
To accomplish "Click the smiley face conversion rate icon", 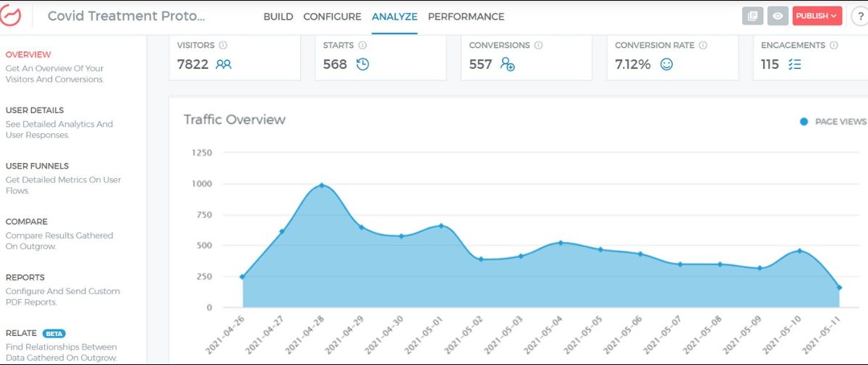I will (x=666, y=64).
